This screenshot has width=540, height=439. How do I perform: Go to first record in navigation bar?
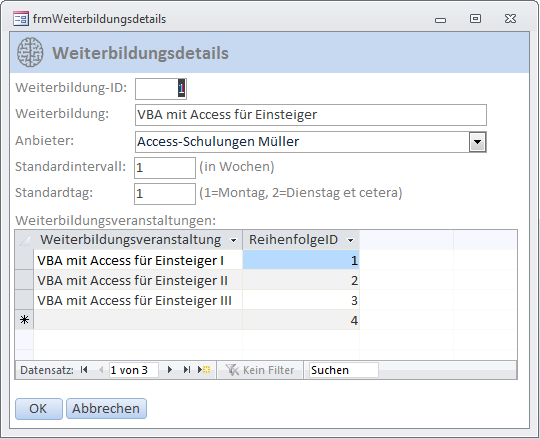point(84,370)
